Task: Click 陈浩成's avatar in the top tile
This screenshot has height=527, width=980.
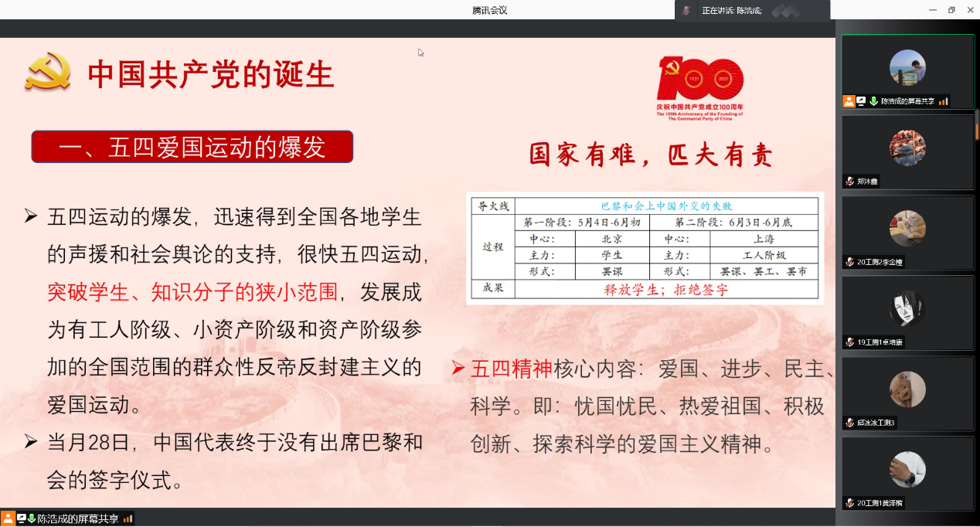Action: coord(907,66)
